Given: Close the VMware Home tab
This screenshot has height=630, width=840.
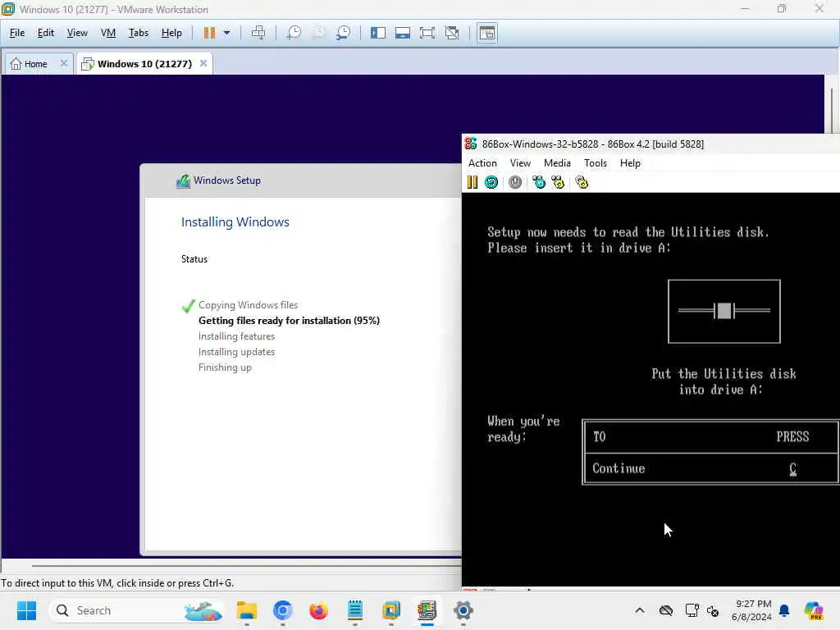Looking at the screenshot, I should point(63,63).
